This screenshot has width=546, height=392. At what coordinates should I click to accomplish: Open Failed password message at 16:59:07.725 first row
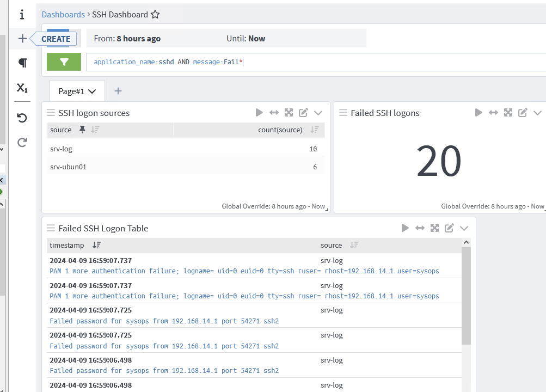point(164,321)
